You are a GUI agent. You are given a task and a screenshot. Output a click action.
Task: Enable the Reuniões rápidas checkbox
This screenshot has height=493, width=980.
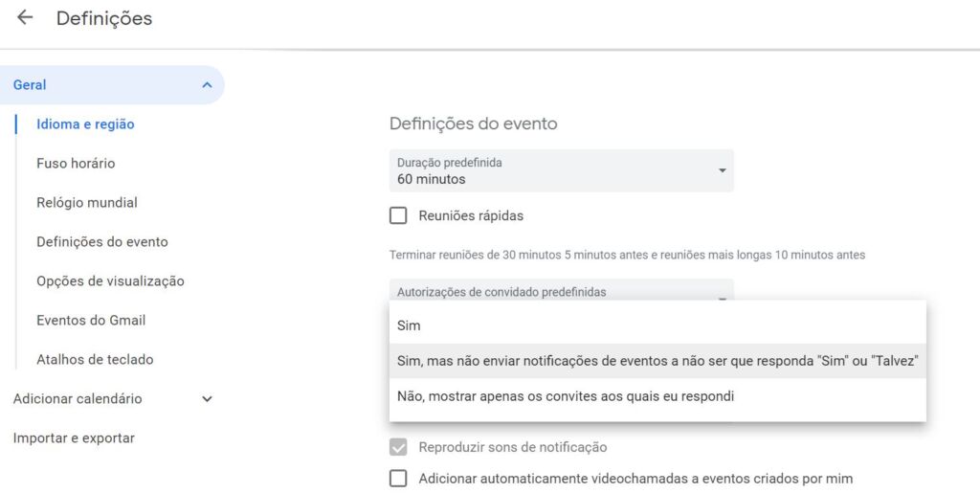tap(398, 215)
